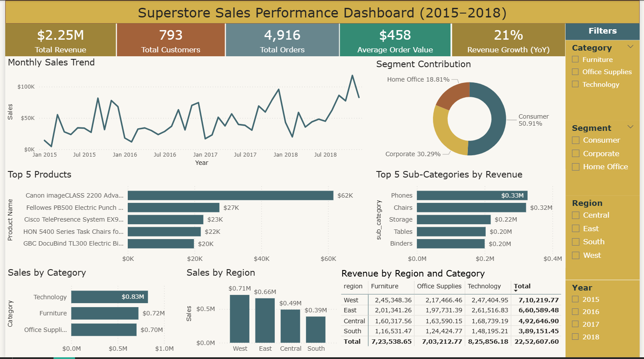Click the Phones bar in sub-categories chart
Viewport: 644px width, 359px height.
point(472,195)
